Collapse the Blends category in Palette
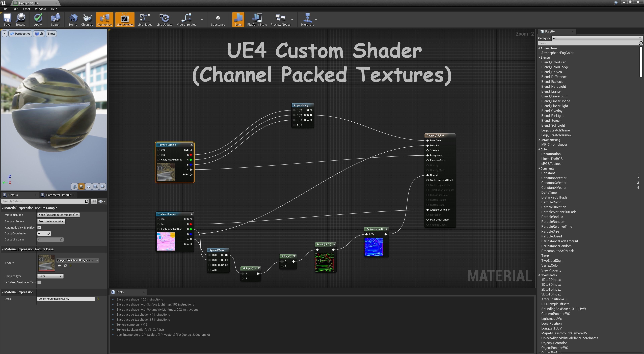The width and height of the screenshot is (644, 354). 540,58
